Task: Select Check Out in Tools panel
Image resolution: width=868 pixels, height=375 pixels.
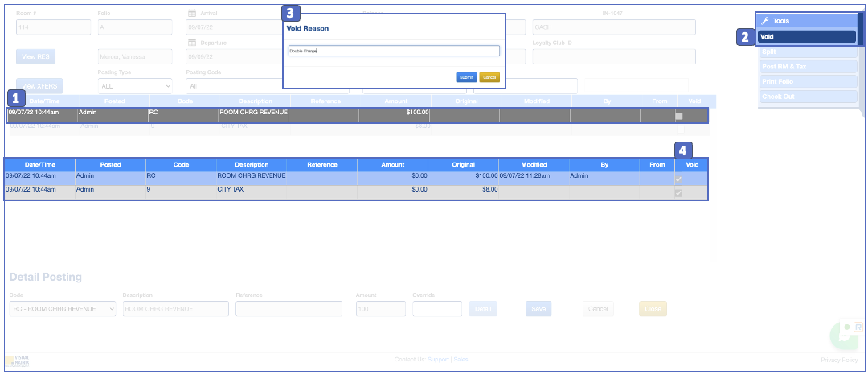Action: pos(808,97)
